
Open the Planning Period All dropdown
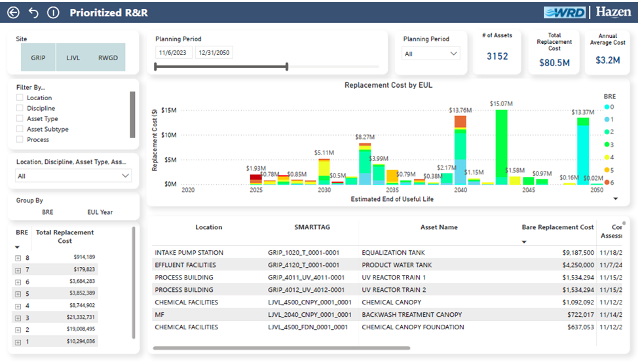pos(431,54)
